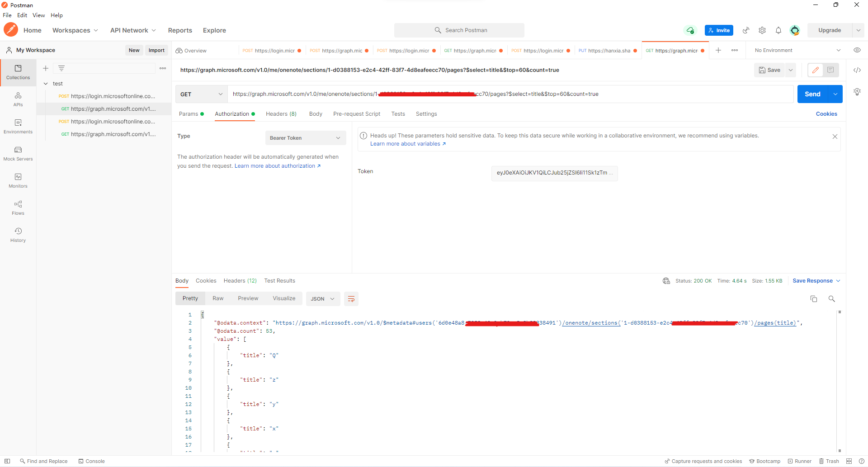Toggle the environment quick look eye icon

click(x=857, y=50)
